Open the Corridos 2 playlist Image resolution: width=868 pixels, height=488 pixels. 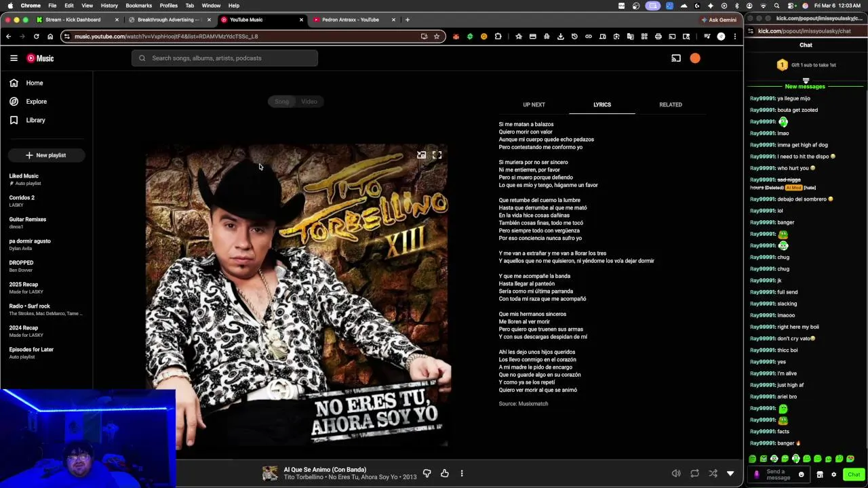[46, 201]
